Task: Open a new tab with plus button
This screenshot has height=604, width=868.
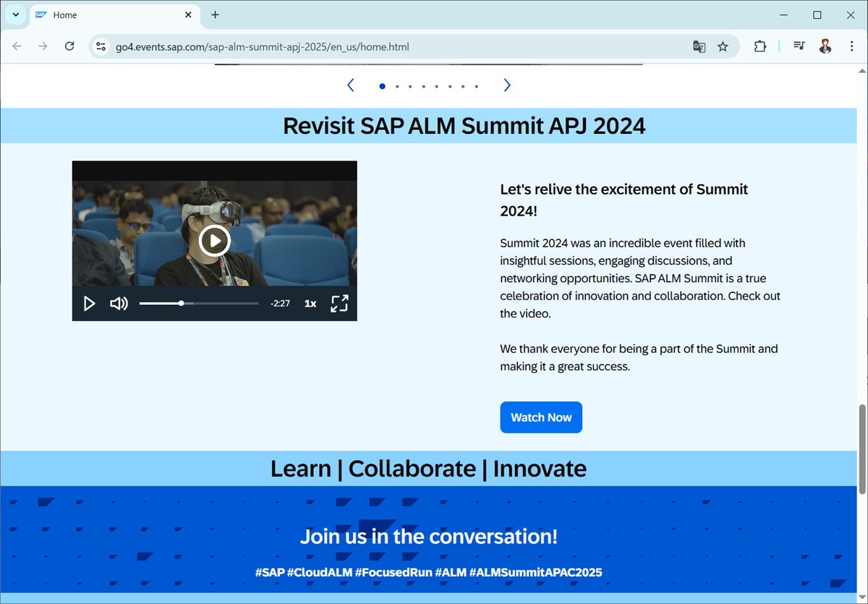Action: coord(215,14)
